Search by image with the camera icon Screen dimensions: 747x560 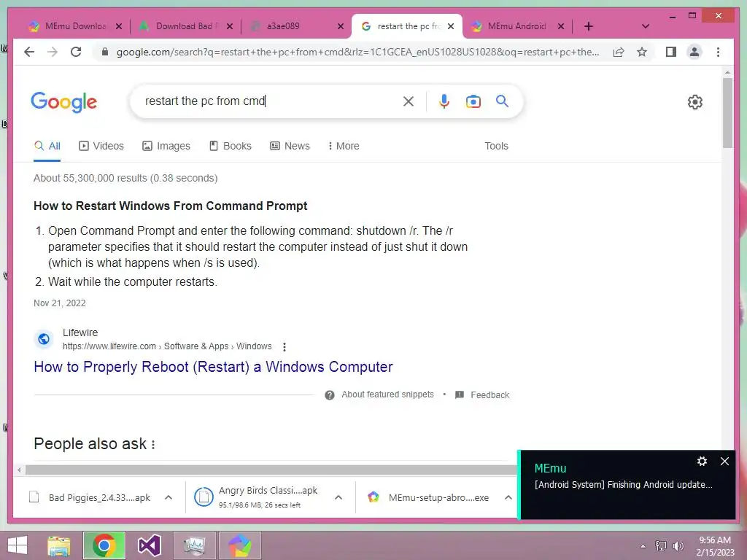[473, 101]
